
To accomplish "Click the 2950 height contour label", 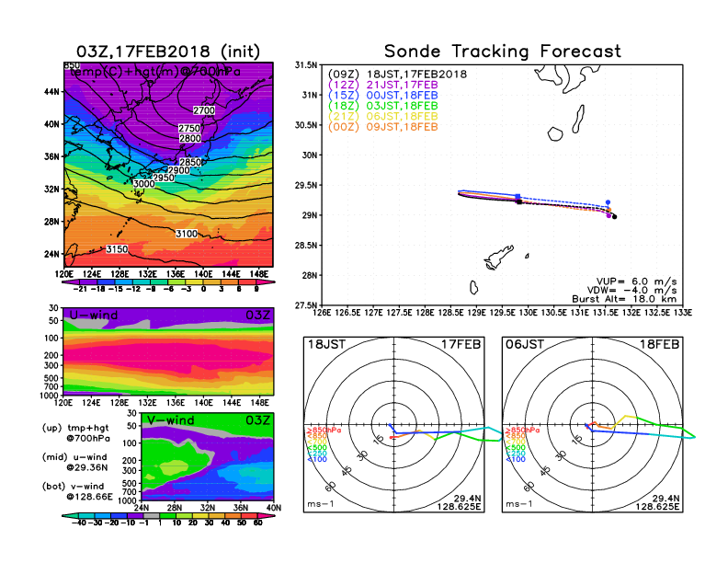I will (x=164, y=178).
